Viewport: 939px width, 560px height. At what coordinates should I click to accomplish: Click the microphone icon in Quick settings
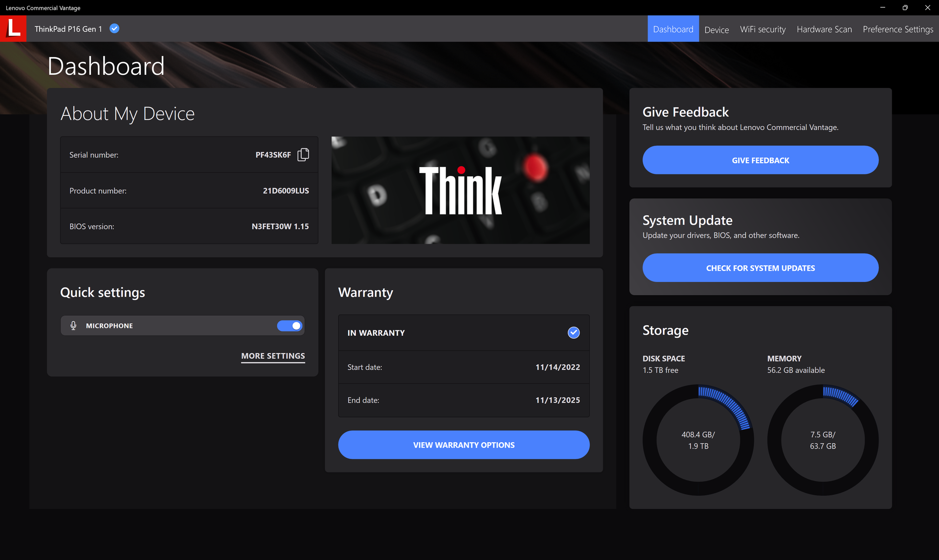[x=73, y=325]
